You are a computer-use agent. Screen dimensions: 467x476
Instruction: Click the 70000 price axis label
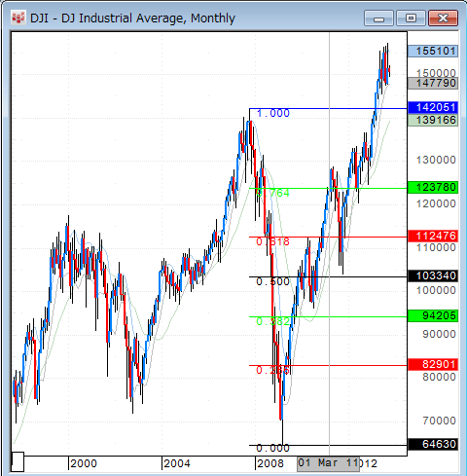tap(439, 421)
